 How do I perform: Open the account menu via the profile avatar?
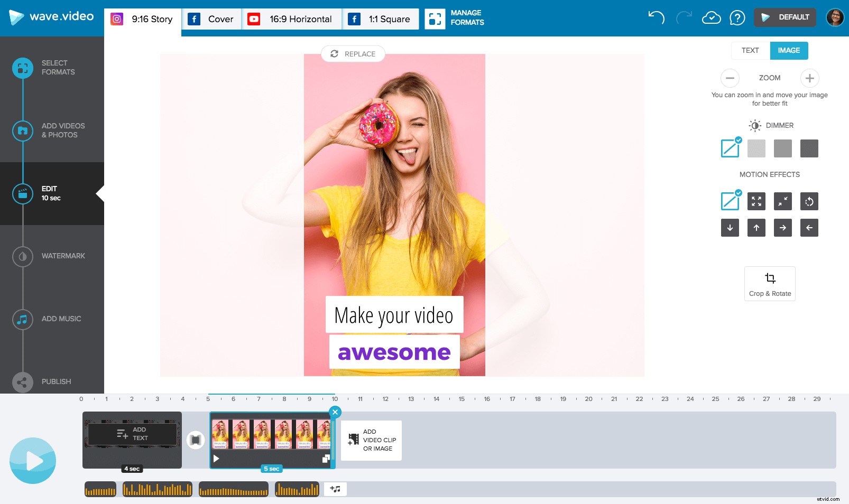click(834, 17)
